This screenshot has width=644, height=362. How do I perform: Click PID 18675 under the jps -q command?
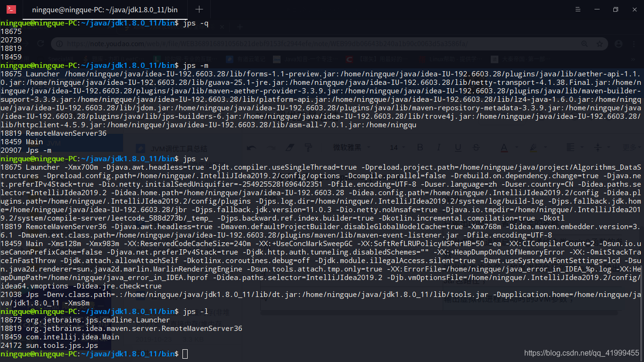(11, 32)
